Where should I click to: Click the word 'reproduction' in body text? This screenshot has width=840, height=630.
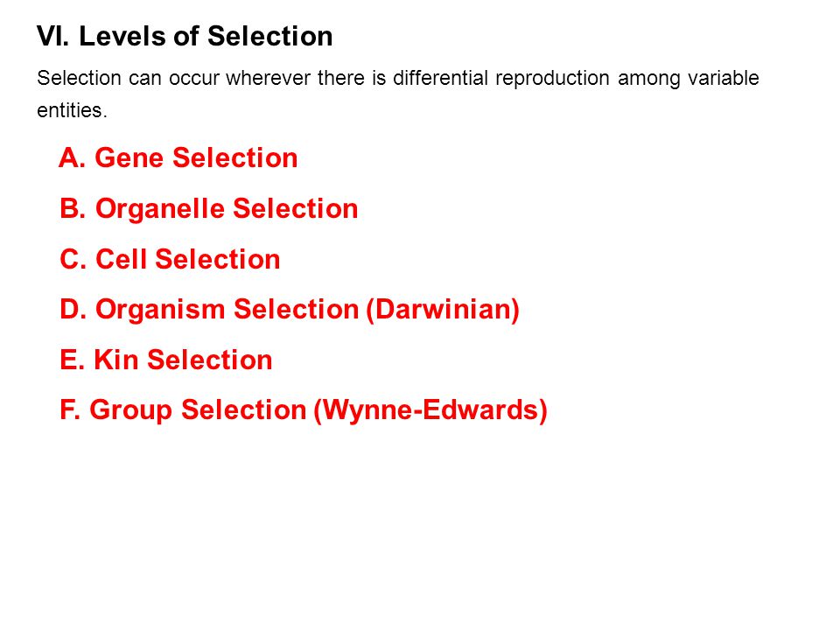[552, 80]
